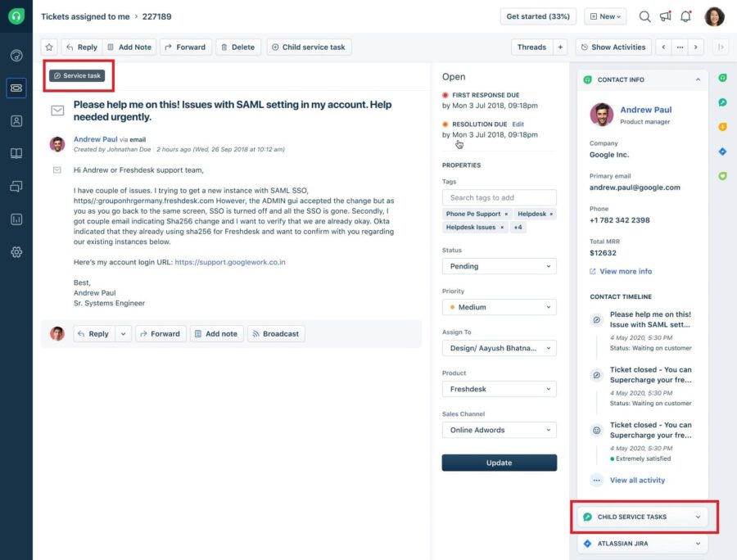Open the dashboard gauge sidebar icon
Image resolution: width=737 pixels, height=560 pixels.
click(16, 56)
